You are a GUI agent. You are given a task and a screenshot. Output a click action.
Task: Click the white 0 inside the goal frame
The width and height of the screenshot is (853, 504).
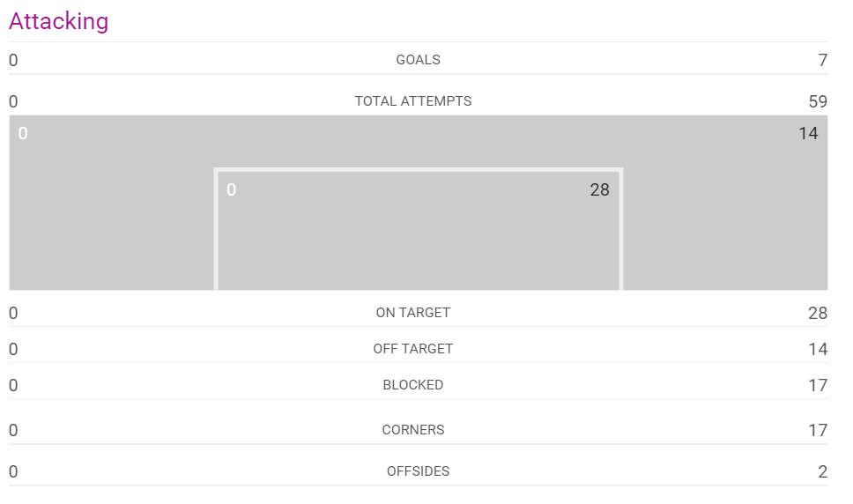pos(231,189)
